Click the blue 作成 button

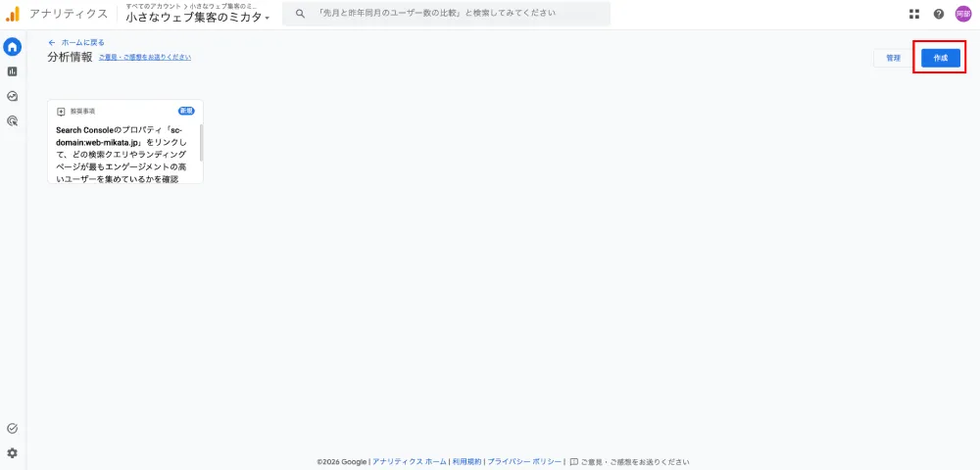[941, 58]
